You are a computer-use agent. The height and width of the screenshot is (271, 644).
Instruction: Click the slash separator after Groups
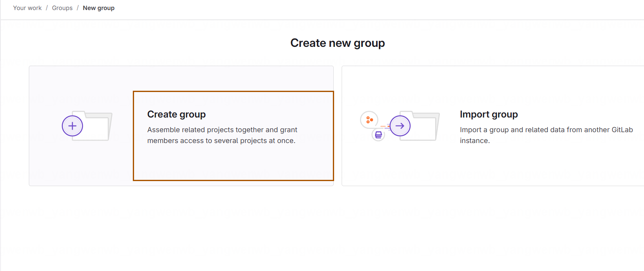pos(78,8)
